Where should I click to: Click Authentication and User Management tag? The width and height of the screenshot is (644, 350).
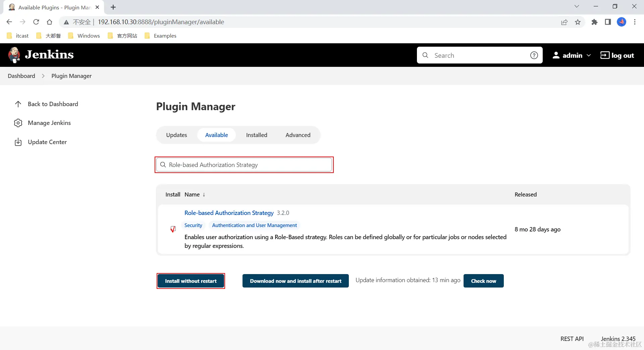click(255, 225)
